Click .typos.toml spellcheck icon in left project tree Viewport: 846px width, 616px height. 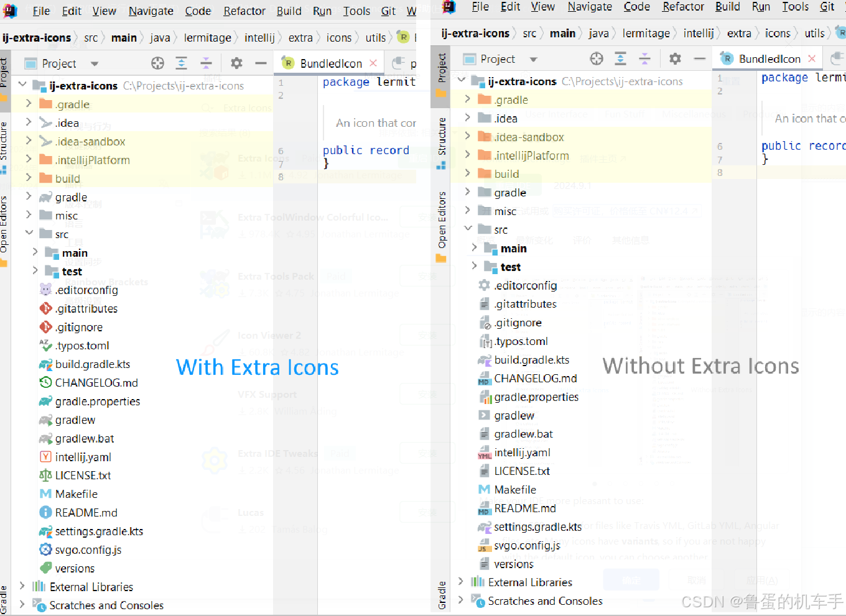point(45,346)
